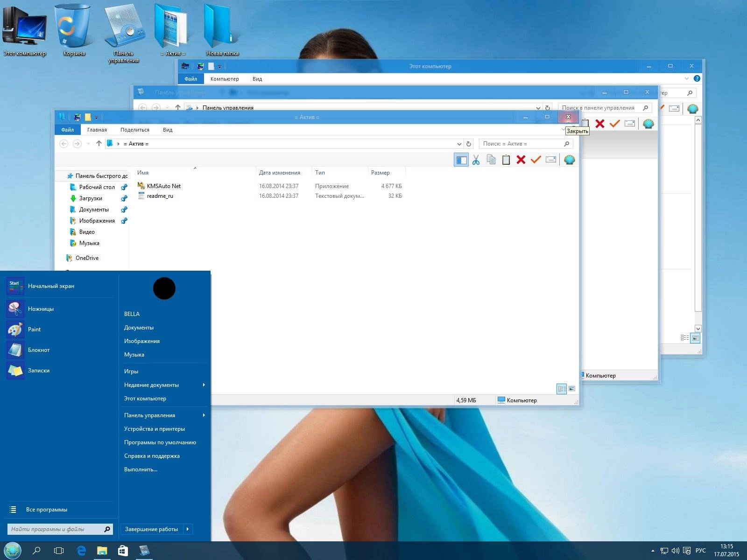Toggle large icons view in Этот компьютер window
The image size is (747, 560).
tap(695, 338)
